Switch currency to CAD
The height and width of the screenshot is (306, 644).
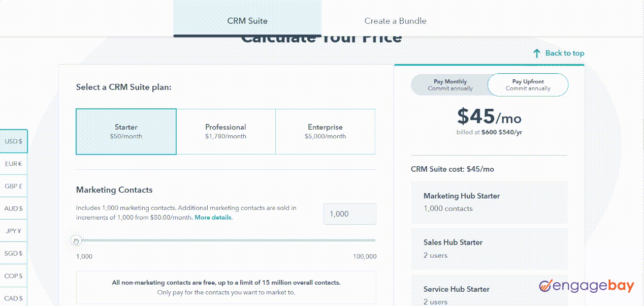pos(14,298)
